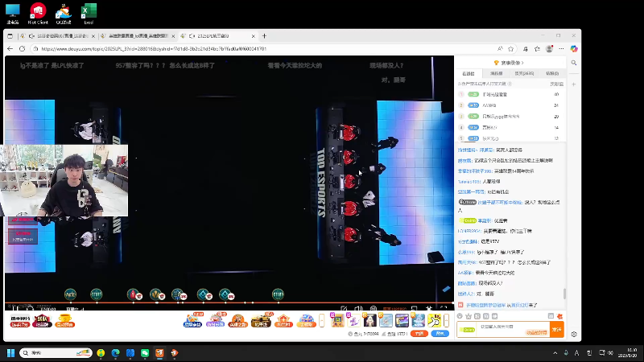This screenshot has height=362, width=644.
Task: Click the blue backpack button
Action: pos(440,334)
